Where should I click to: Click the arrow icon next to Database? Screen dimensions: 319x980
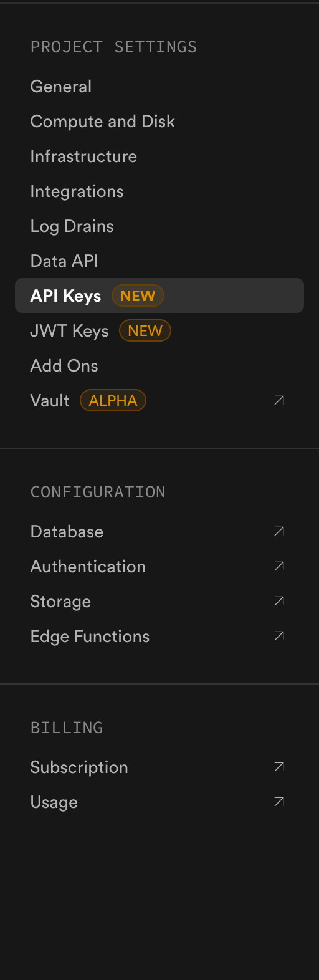[279, 531]
